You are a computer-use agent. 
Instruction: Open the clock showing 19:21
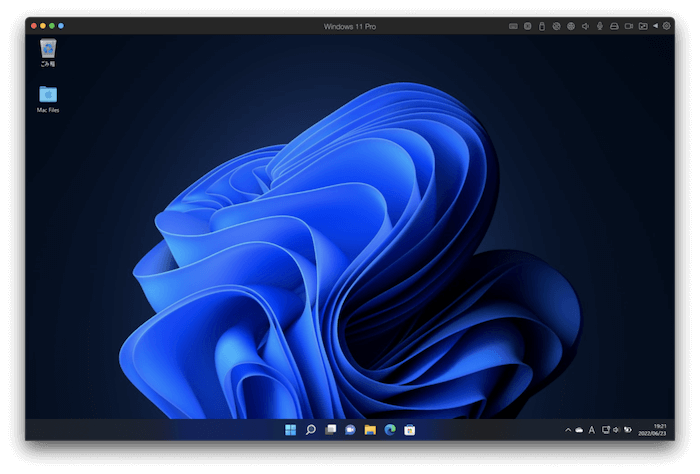point(652,430)
